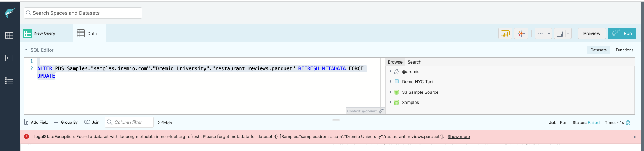Collapse the SQL Editor section

[26, 50]
